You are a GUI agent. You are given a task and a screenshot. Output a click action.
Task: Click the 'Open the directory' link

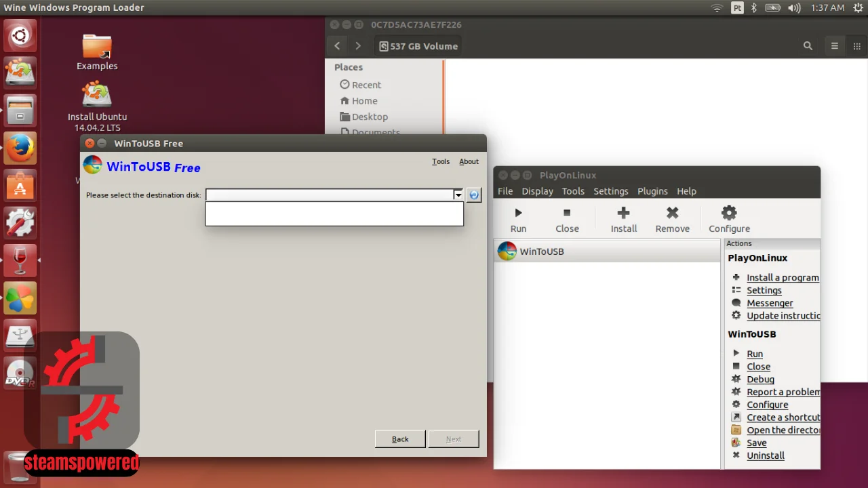point(783,430)
